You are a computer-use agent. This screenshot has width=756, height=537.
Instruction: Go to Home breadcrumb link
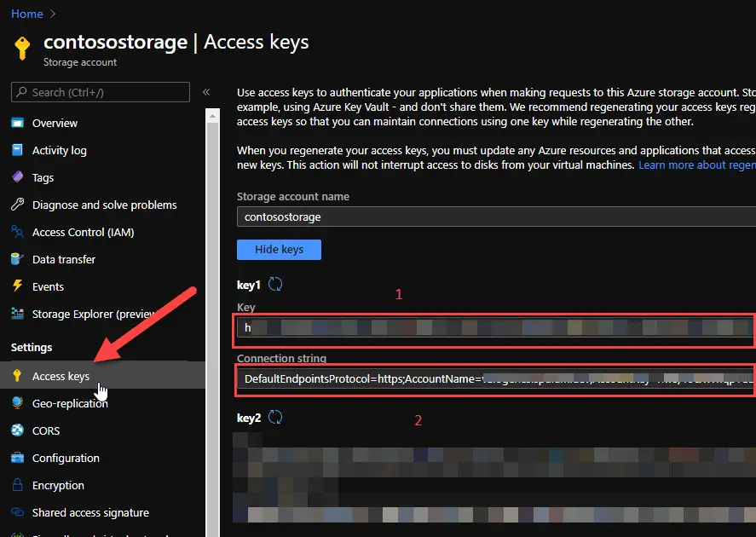[x=27, y=14]
